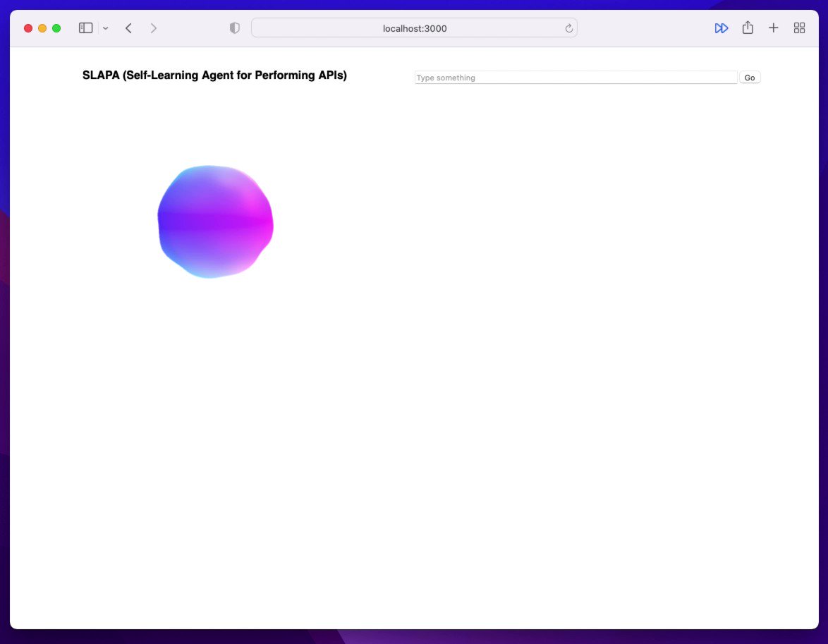This screenshot has width=828, height=644.
Task: Click the purple gradient blob orb
Action: click(215, 222)
